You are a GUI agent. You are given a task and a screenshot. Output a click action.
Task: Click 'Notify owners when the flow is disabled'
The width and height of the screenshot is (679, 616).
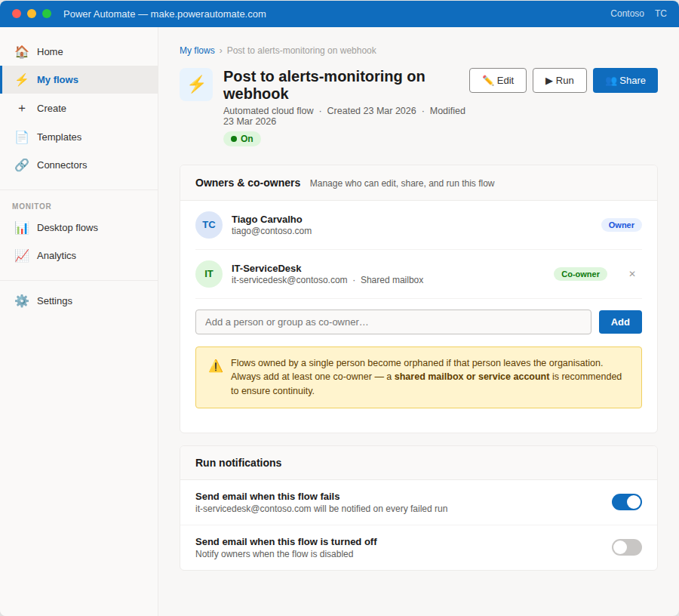(x=274, y=554)
